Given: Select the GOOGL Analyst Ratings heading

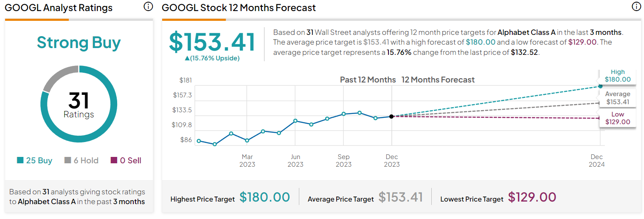Looking at the screenshot, I should click(59, 8).
